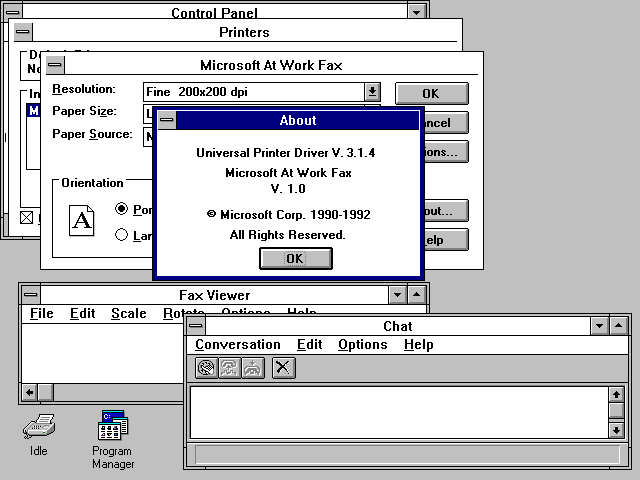
Task: Click the partially hidden Cancel button
Action: pyautogui.click(x=446, y=123)
